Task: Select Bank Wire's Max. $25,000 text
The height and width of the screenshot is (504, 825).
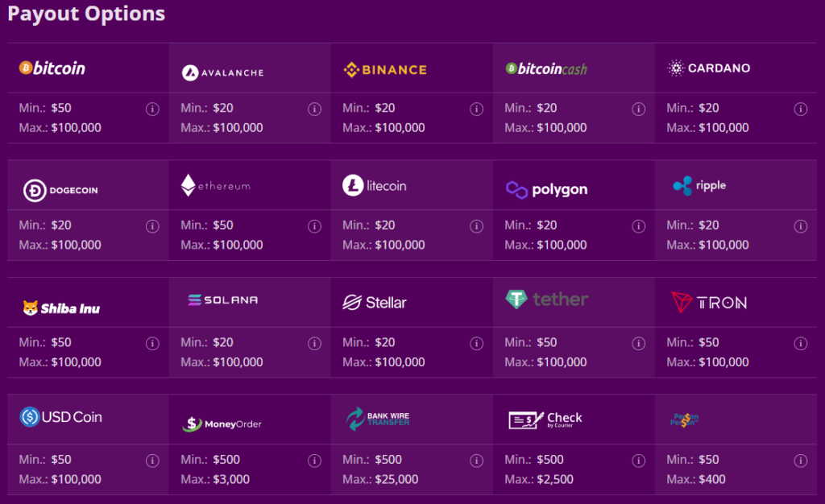Action: (x=380, y=479)
